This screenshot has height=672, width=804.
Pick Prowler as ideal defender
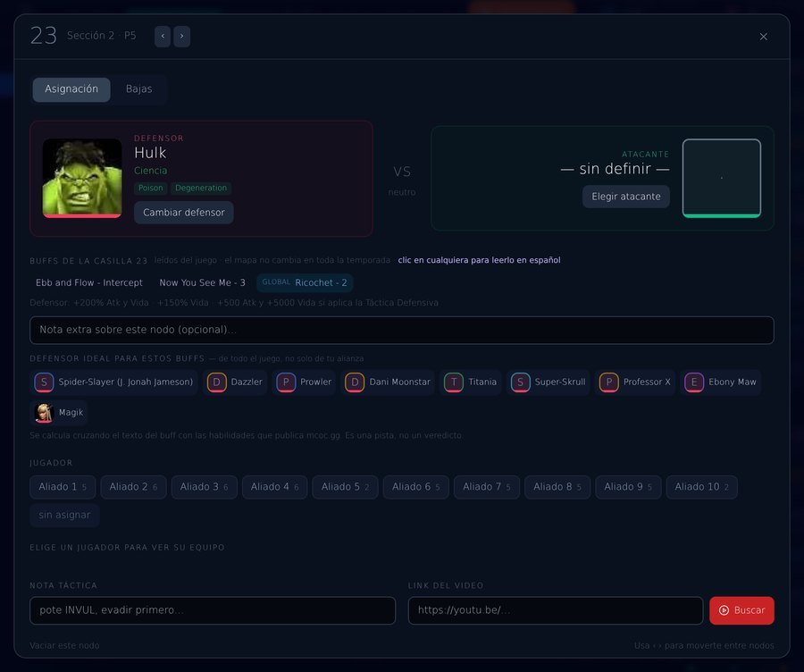point(304,382)
